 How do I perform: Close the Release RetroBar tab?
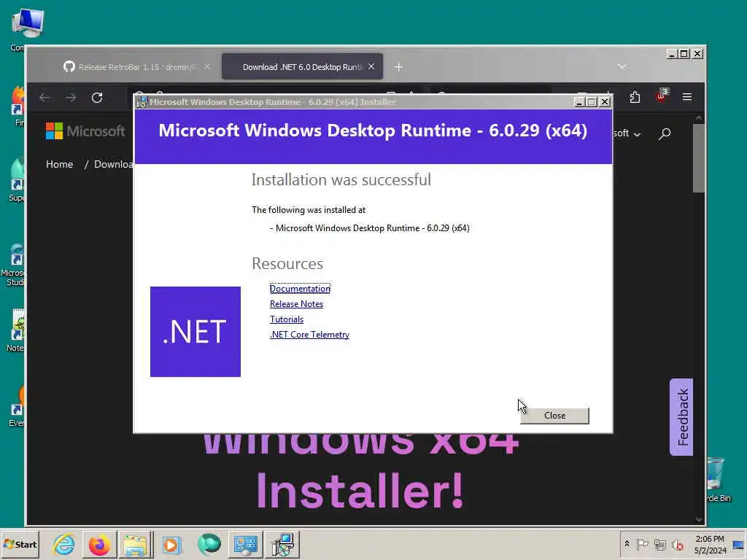pyautogui.click(x=207, y=66)
